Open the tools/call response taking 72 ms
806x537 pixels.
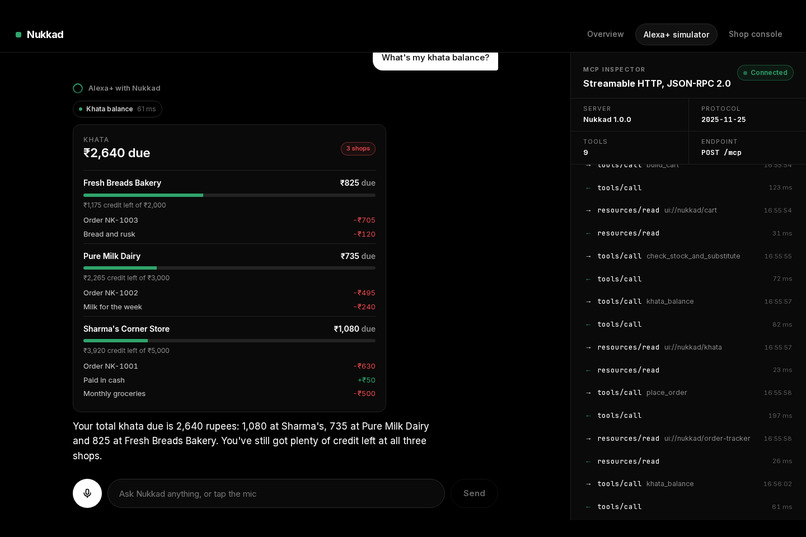click(688, 279)
